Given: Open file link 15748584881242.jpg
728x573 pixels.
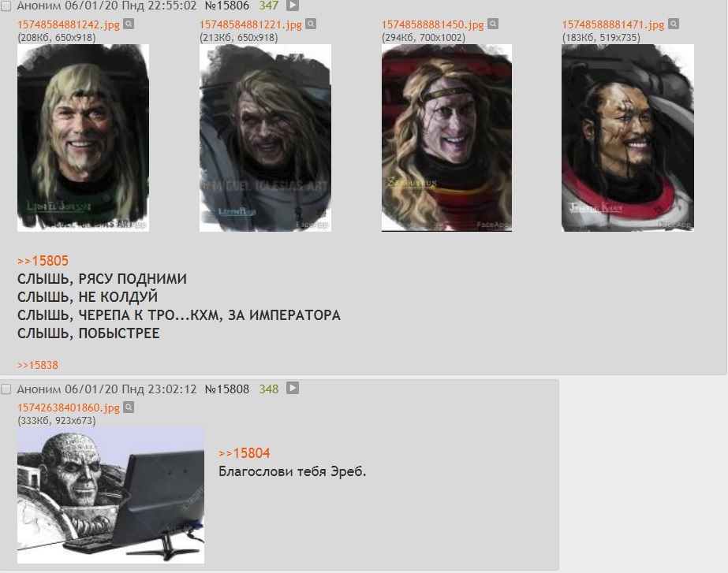Looking at the screenshot, I should pos(69,24).
